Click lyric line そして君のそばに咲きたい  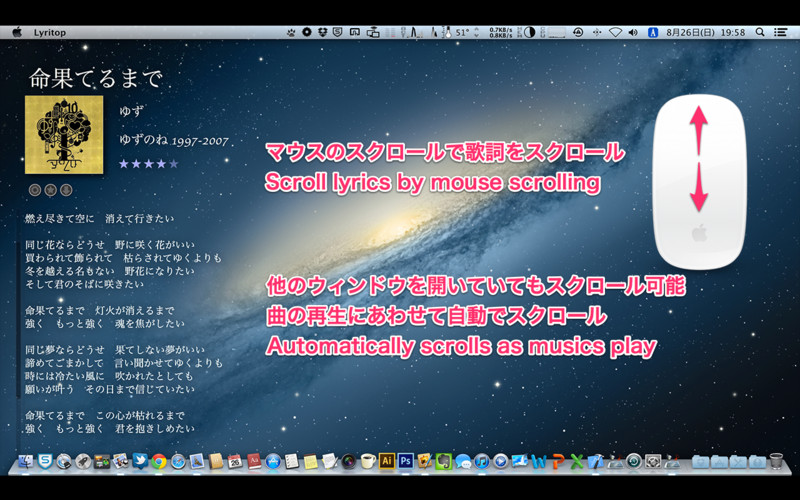click(x=84, y=284)
